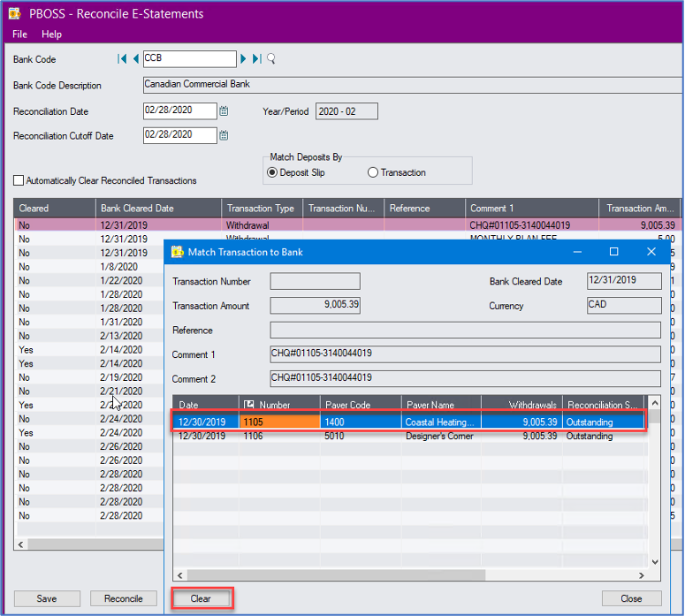685x616 pixels.
Task: Open Bank Code finder magnifier
Action: click(x=271, y=58)
